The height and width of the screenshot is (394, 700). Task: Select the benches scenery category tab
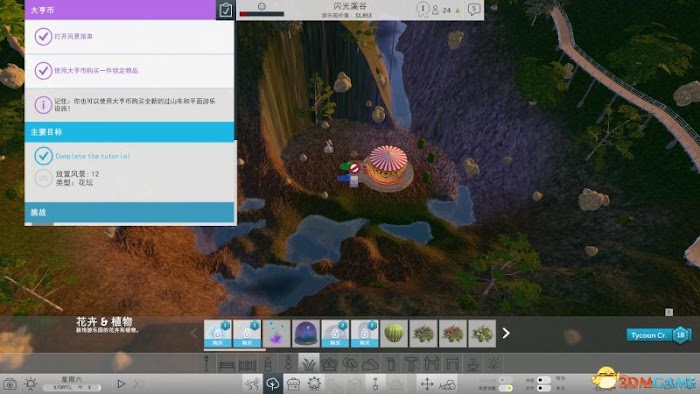pyautogui.click(x=226, y=364)
